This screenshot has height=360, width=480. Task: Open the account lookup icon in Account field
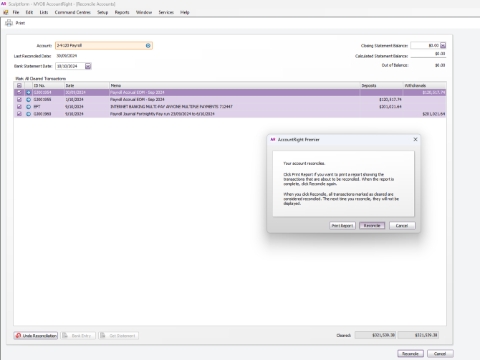point(148,46)
